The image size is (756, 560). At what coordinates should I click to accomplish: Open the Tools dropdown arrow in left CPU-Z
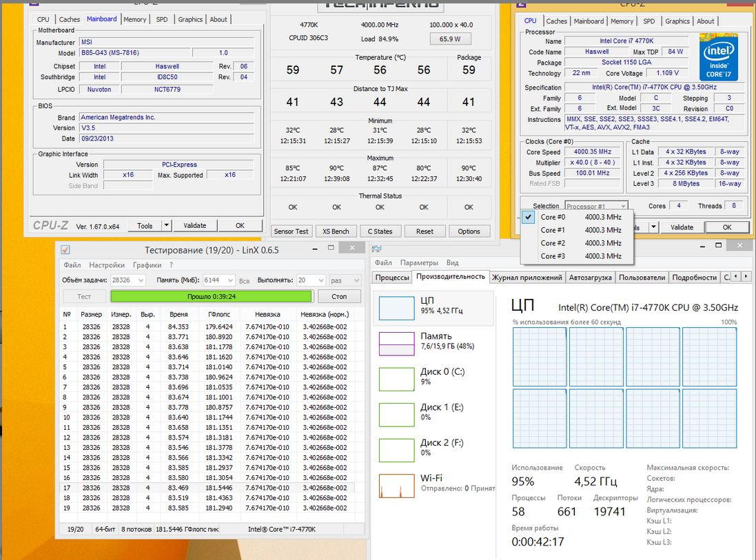coord(166,225)
